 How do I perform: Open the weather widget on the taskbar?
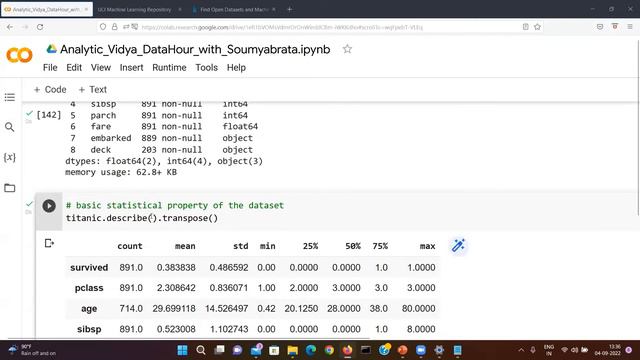pos(32,350)
